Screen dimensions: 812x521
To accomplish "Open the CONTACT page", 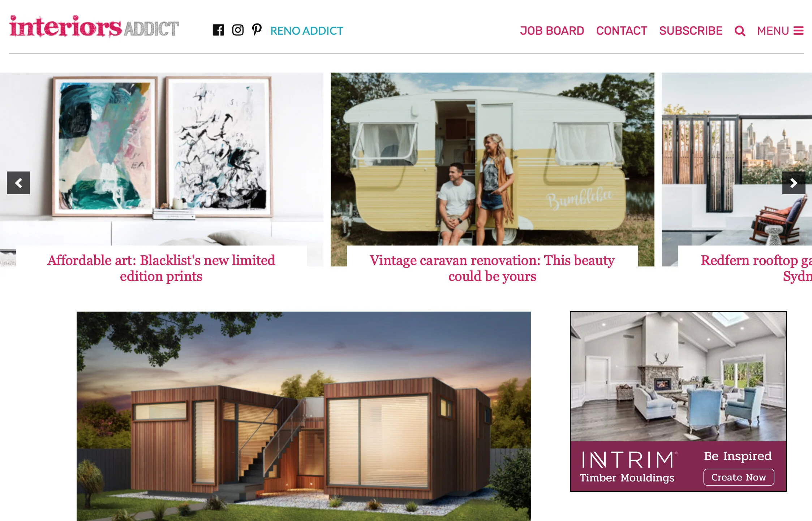I will coord(622,31).
